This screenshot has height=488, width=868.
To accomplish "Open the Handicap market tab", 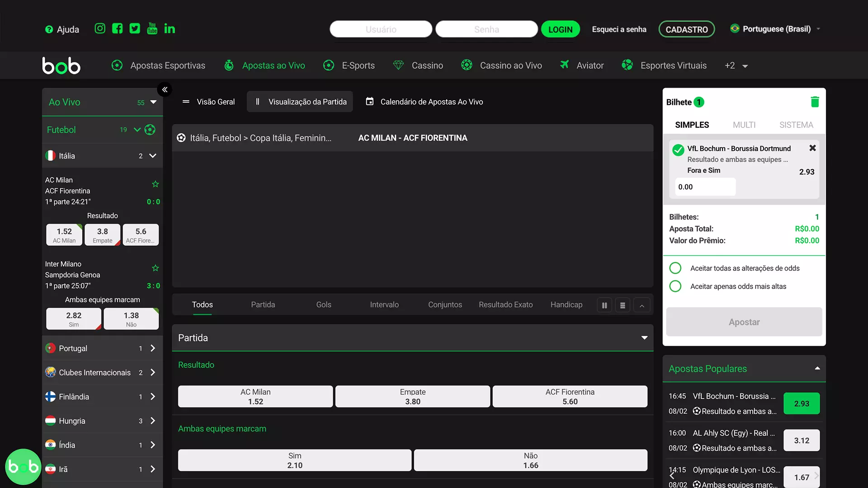I will (x=566, y=305).
